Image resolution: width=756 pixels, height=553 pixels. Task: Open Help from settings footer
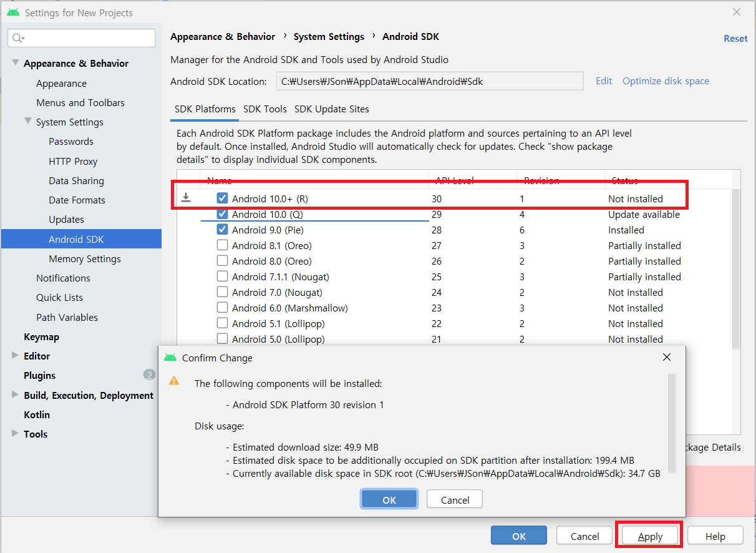point(715,536)
